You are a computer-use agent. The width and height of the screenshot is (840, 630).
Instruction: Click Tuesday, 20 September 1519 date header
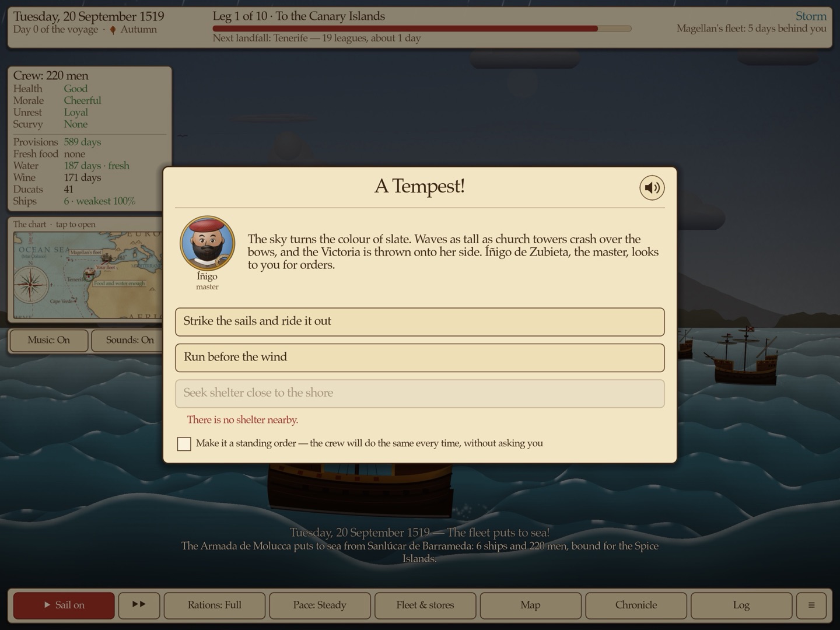[x=89, y=16]
